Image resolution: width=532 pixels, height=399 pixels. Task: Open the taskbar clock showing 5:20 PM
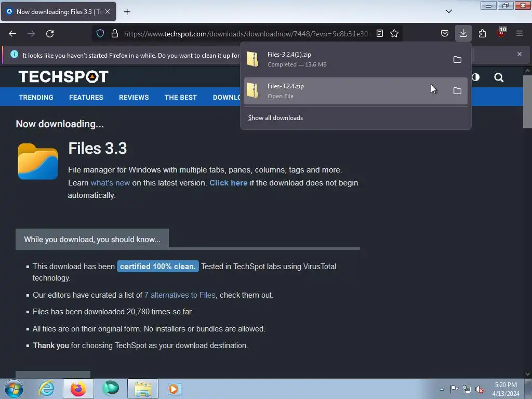[506, 389]
